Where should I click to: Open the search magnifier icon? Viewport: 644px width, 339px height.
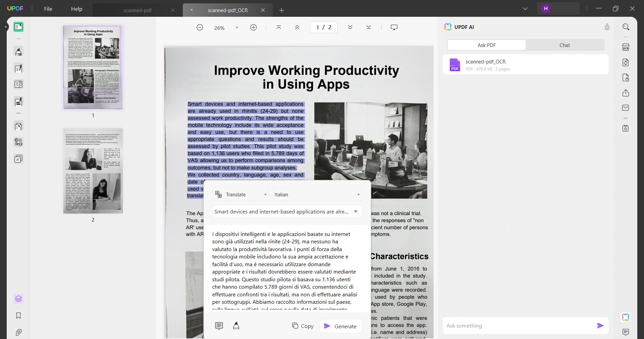click(x=626, y=27)
